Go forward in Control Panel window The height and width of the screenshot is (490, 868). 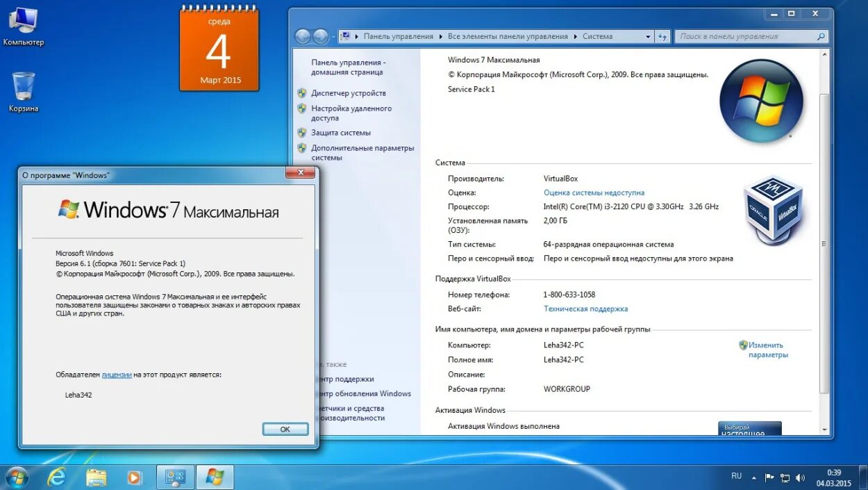[321, 37]
